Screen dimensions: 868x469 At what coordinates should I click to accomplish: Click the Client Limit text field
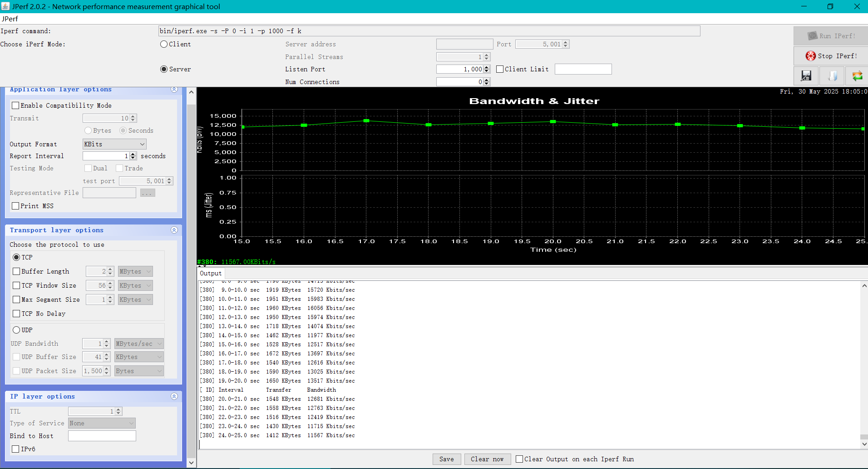click(583, 69)
